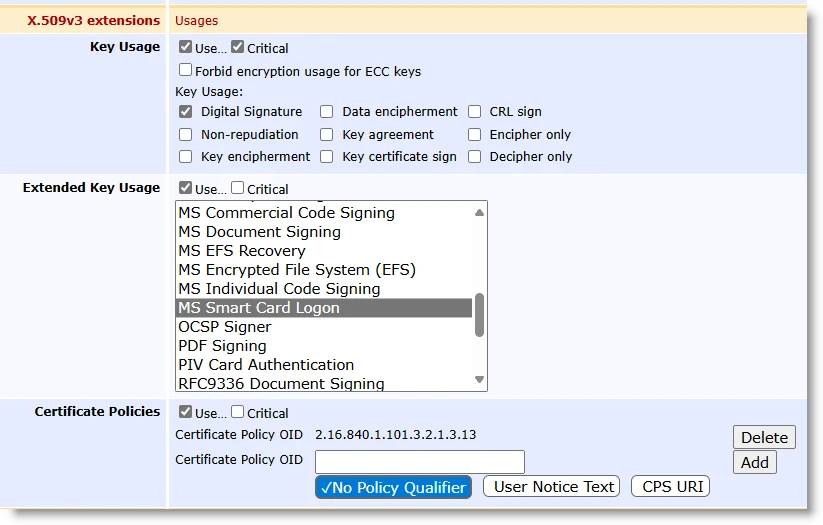Choose MS Encrypted File System (EFS)
This screenshot has width=823, height=525.
tap(323, 270)
